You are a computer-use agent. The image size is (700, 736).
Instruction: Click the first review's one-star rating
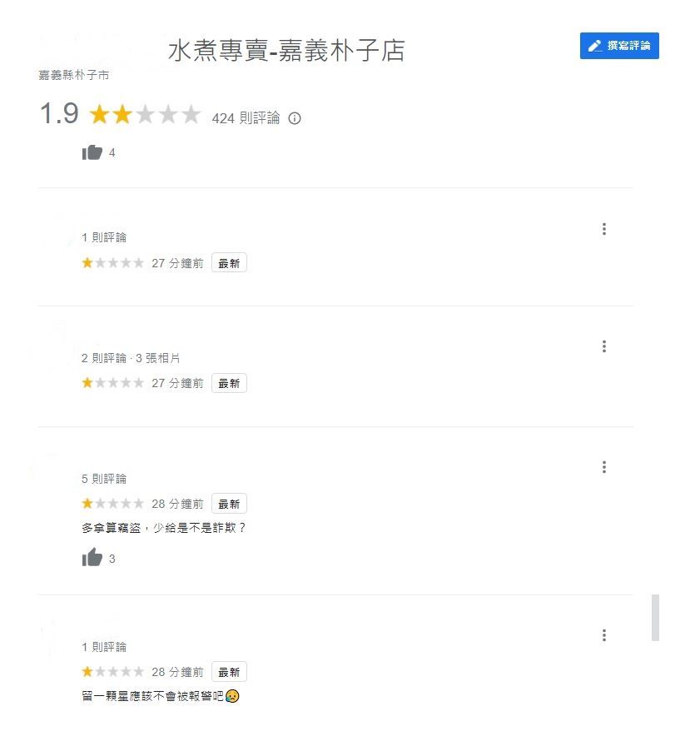[112, 263]
